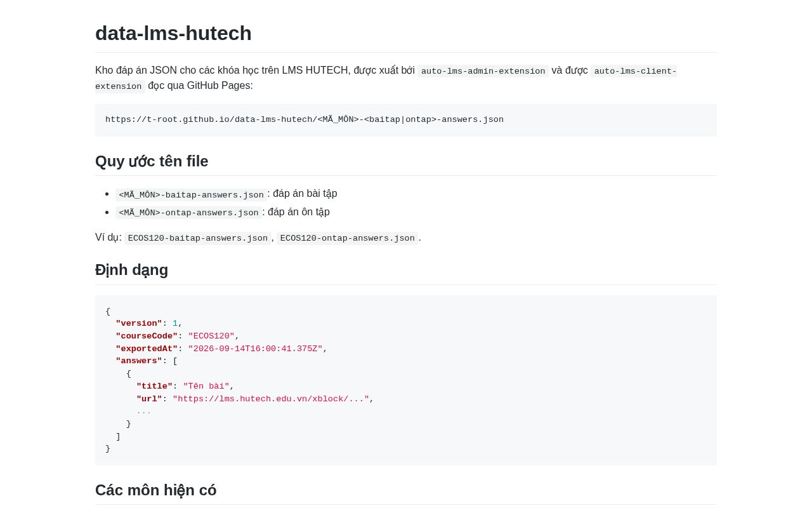Click the "https://lms.hutech.edu.vn/xblock/..." string value

coord(272,399)
